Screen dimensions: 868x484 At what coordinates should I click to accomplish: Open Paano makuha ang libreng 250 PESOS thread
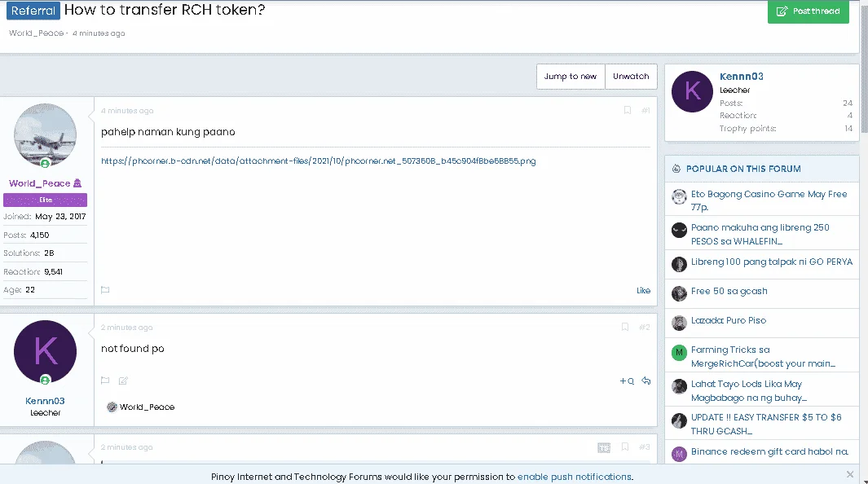(x=760, y=234)
